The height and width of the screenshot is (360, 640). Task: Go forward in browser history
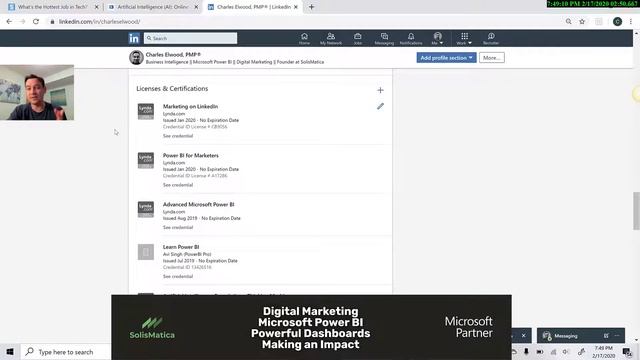click(22, 22)
